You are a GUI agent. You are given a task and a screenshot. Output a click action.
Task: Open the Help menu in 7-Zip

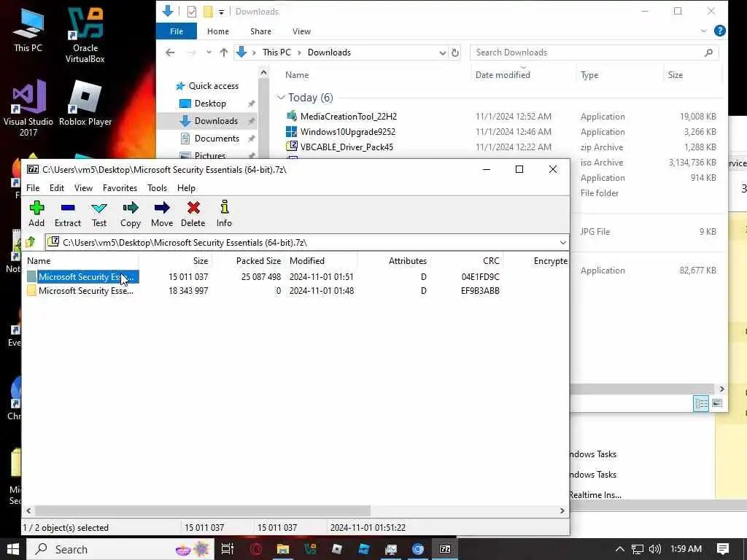coord(186,188)
